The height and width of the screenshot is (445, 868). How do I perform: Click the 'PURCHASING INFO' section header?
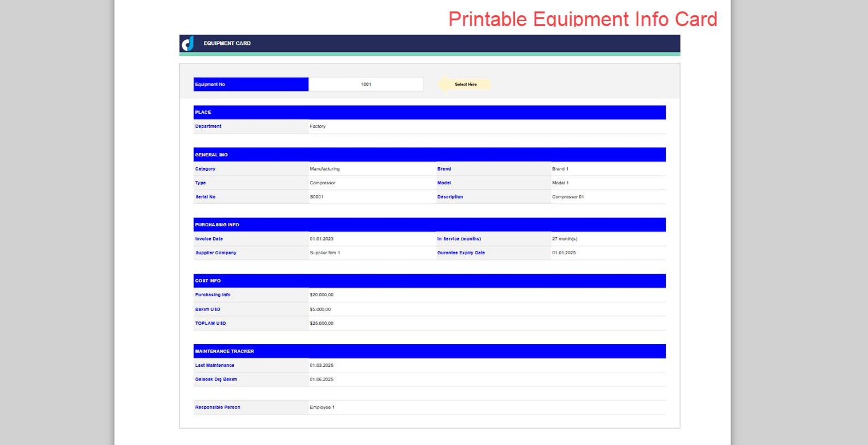click(x=430, y=225)
